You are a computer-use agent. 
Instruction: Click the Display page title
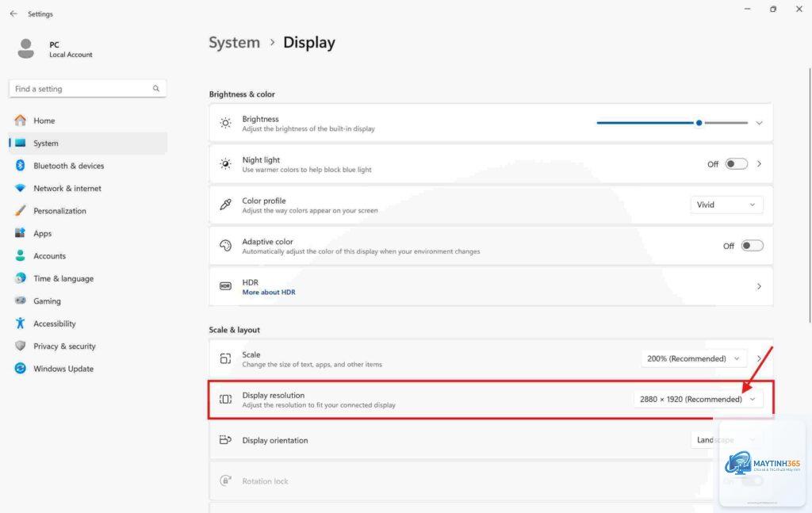pos(309,43)
